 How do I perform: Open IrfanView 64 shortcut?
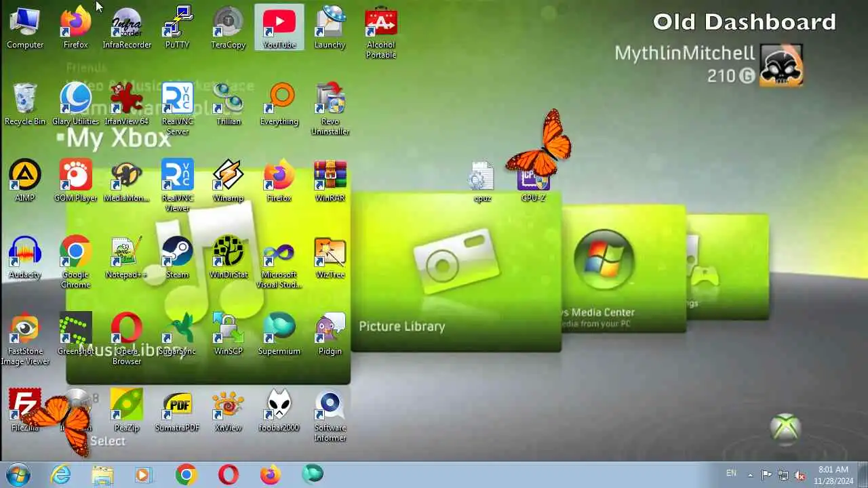pyautogui.click(x=127, y=105)
